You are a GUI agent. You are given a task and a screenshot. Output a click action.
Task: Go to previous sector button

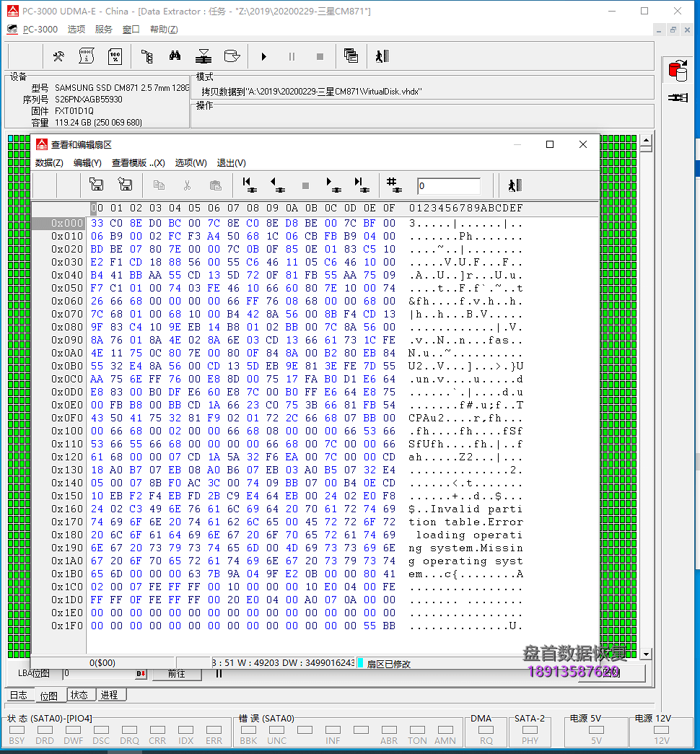point(278,185)
